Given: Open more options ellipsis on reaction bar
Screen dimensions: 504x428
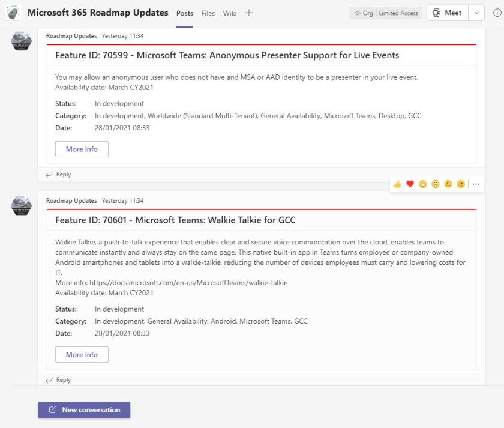Looking at the screenshot, I should (x=476, y=184).
